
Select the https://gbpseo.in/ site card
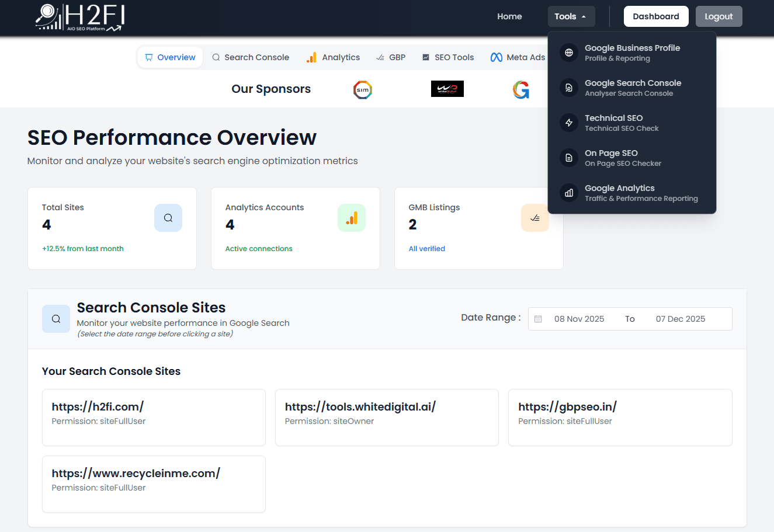click(620, 417)
